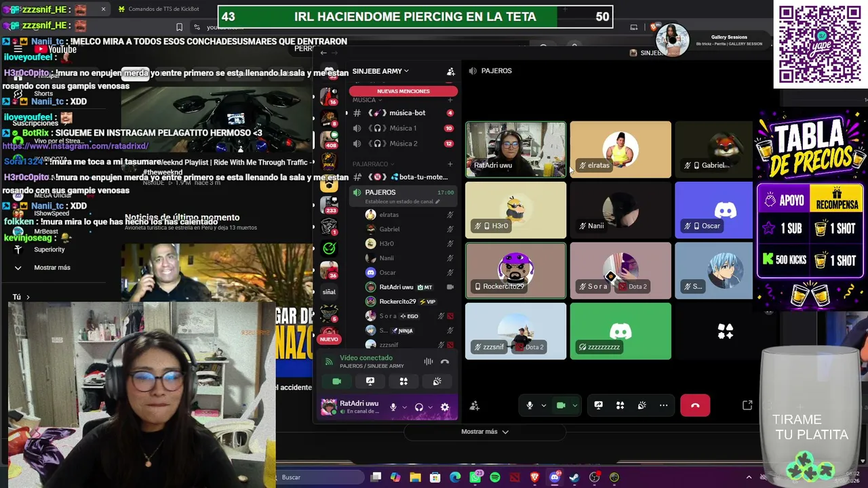Toggle microphone in the call control bar

[530, 405]
